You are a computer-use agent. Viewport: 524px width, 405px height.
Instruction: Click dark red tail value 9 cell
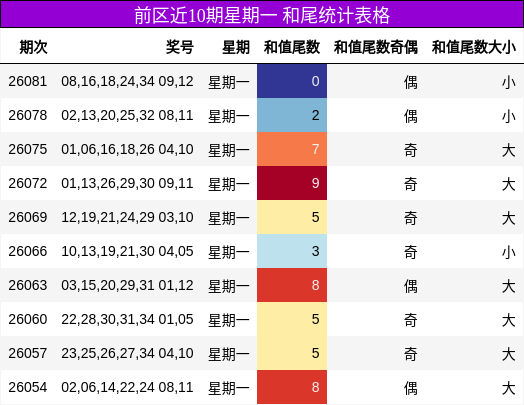292,183
